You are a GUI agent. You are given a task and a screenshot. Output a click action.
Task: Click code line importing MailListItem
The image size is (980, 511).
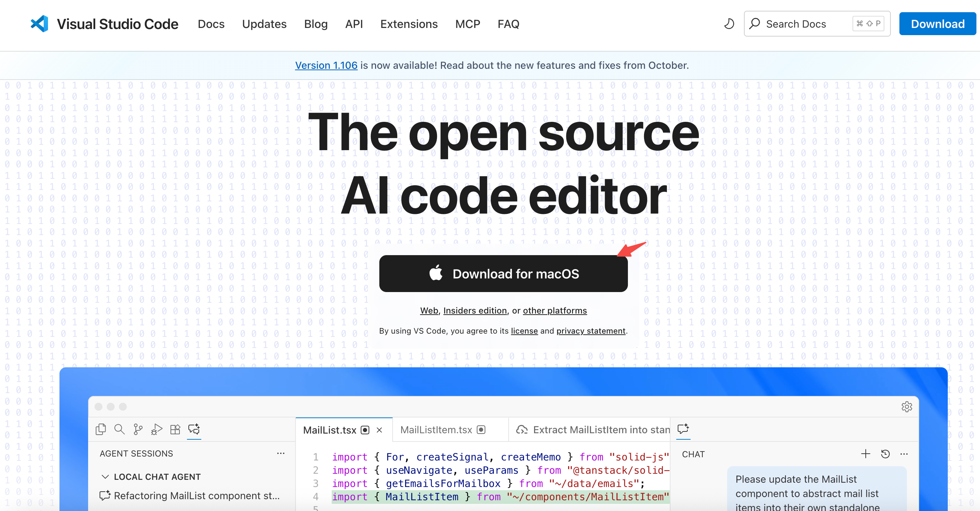click(x=500, y=497)
